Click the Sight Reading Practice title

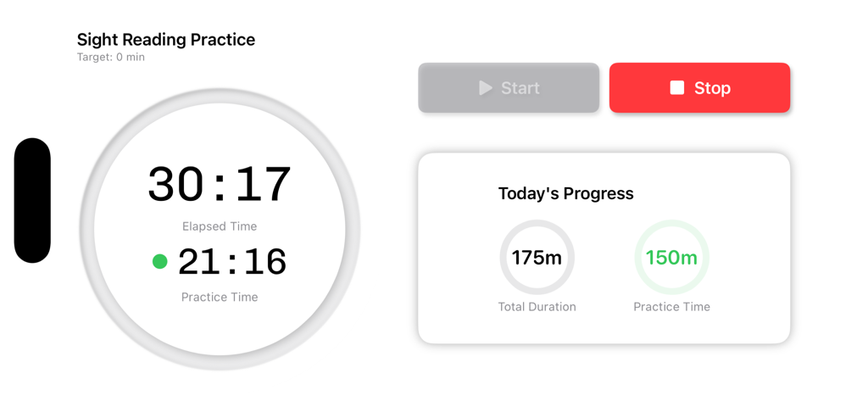point(166,40)
